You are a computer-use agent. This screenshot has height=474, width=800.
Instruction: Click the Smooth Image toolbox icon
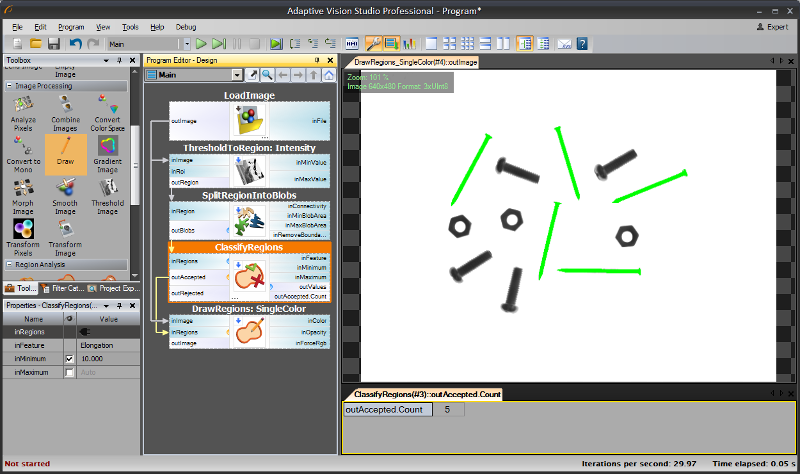click(65, 195)
